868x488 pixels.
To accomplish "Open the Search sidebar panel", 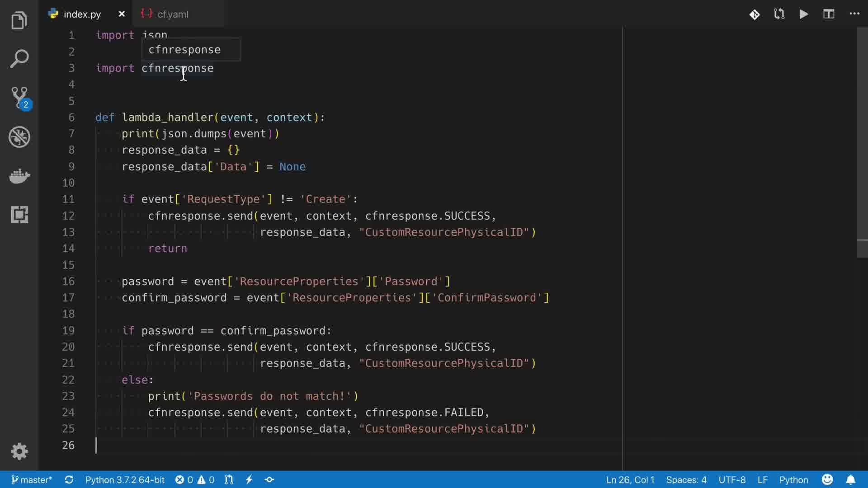I will 19,59.
